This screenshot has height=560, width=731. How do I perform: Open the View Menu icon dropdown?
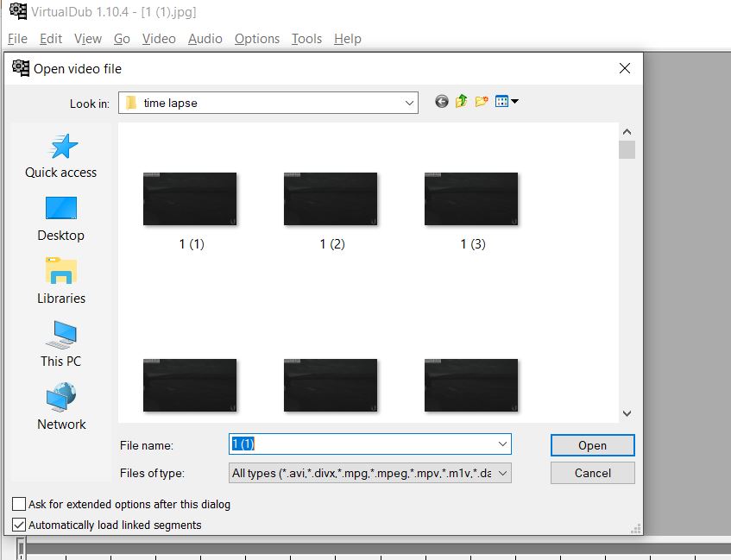[x=507, y=101]
